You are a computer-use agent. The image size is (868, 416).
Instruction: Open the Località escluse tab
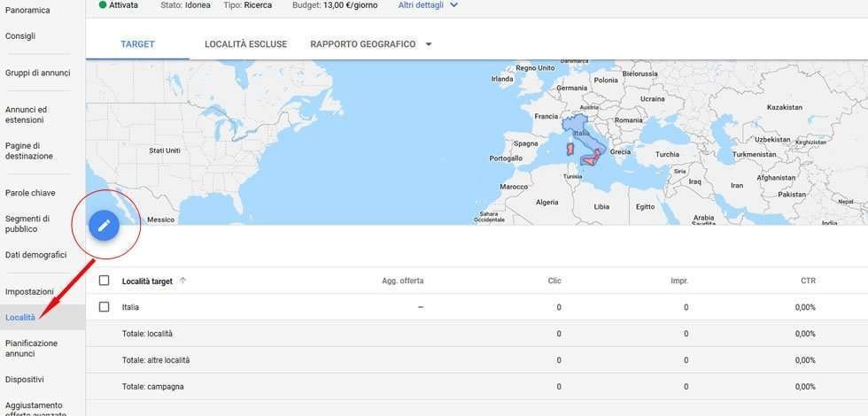[x=245, y=44]
